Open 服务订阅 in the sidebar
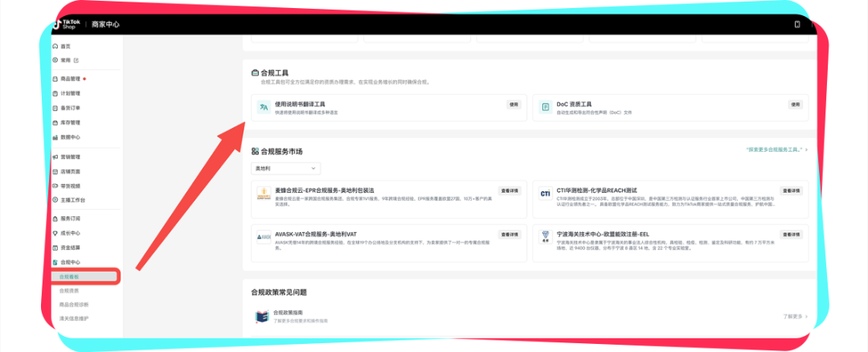The height and width of the screenshot is (352, 868). [x=70, y=219]
